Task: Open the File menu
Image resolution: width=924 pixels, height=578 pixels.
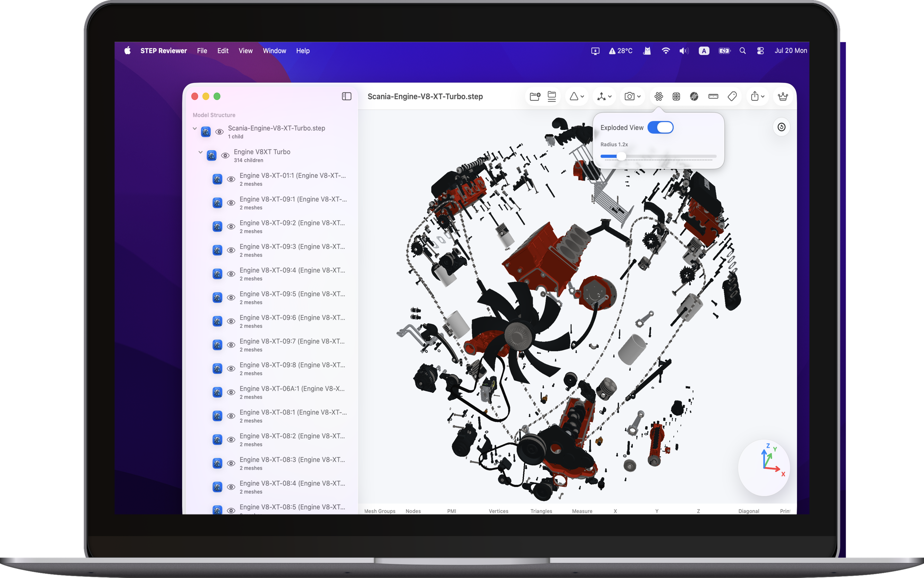Action: pos(202,51)
